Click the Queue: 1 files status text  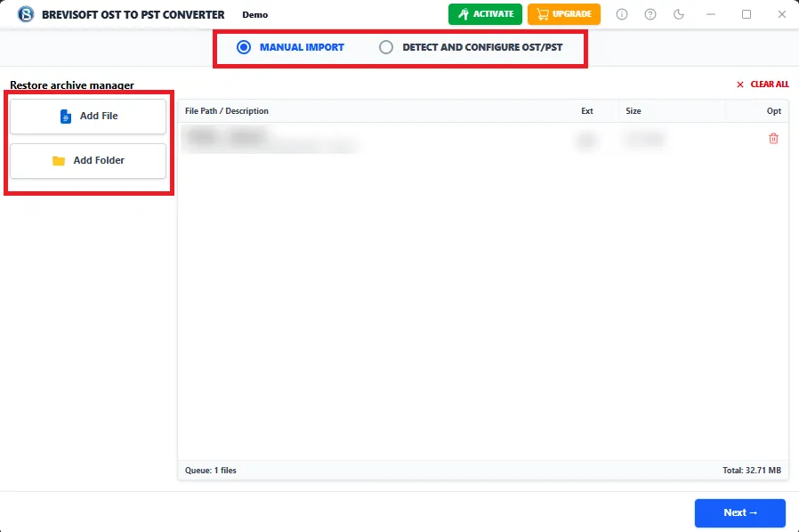[211, 471]
